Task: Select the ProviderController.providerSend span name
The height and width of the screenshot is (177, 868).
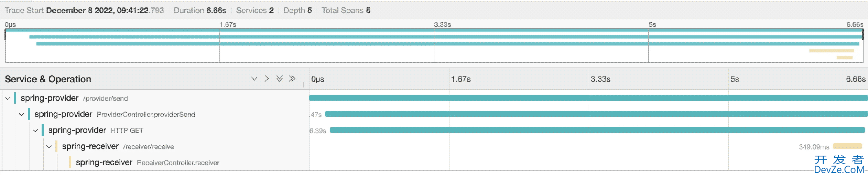Action: [x=146, y=114]
